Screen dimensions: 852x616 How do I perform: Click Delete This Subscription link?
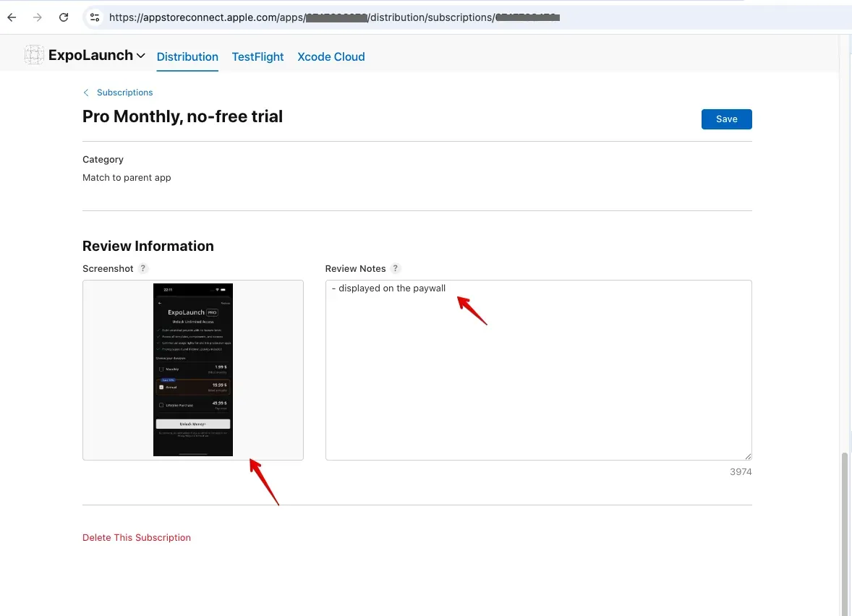click(x=137, y=537)
